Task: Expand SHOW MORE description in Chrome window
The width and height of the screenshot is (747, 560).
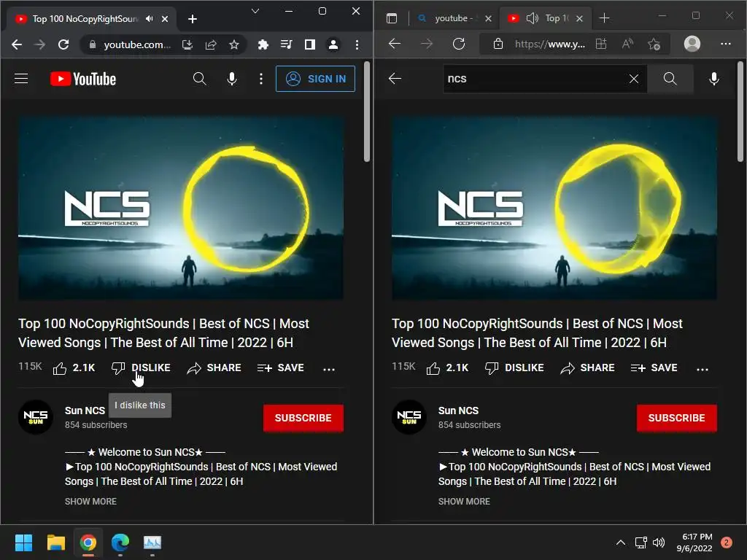Action: pyautogui.click(x=90, y=502)
